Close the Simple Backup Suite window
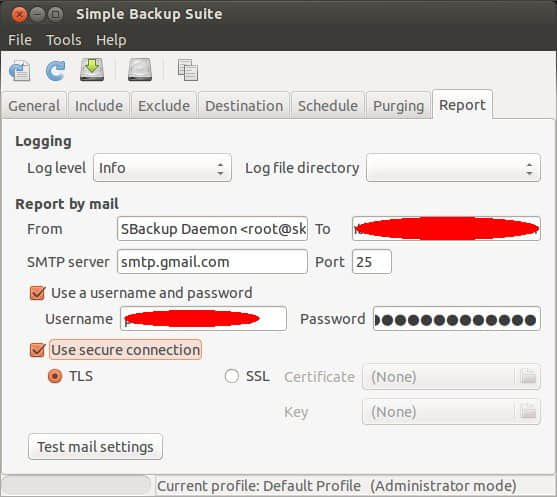557x497 pixels. [19, 15]
